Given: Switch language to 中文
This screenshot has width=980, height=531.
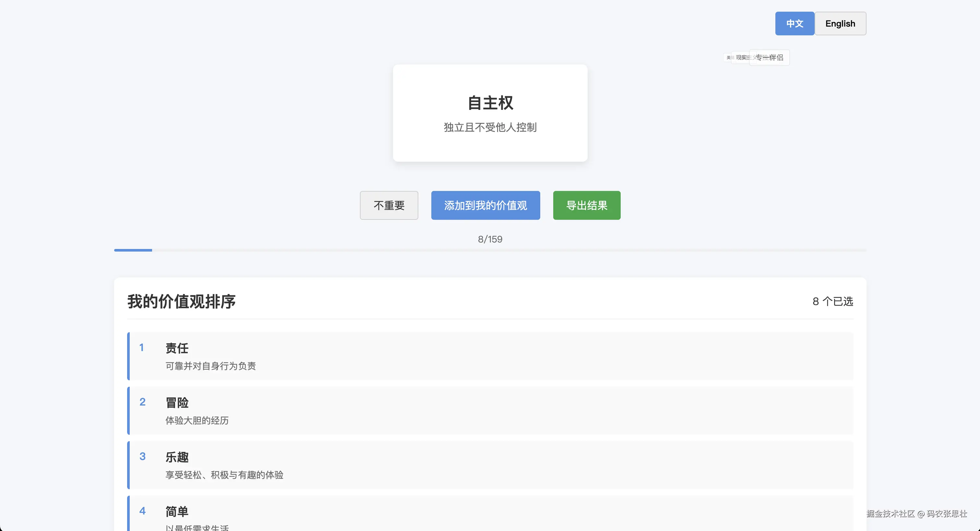Looking at the screenshot, I should [795, 24].
